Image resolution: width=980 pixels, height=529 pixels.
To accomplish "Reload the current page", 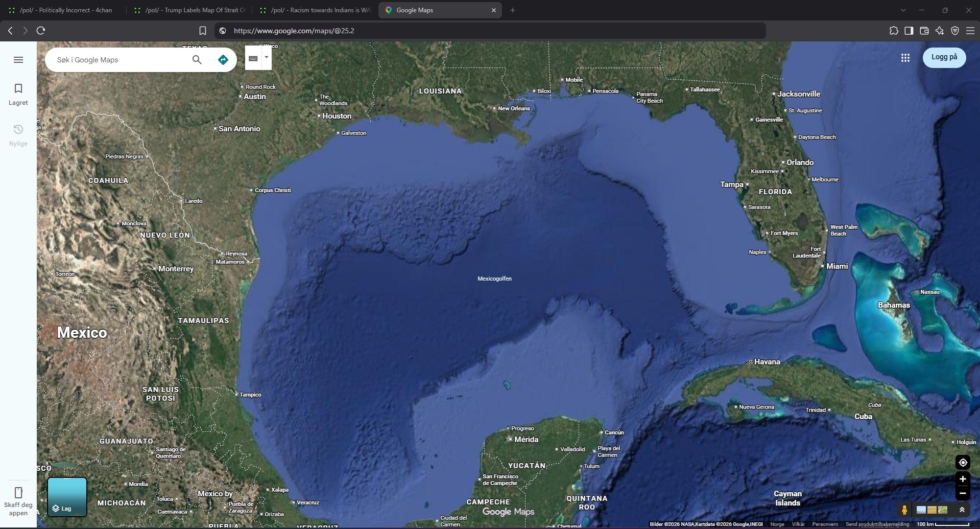I will pyautogui.click(x=41, y=31).
